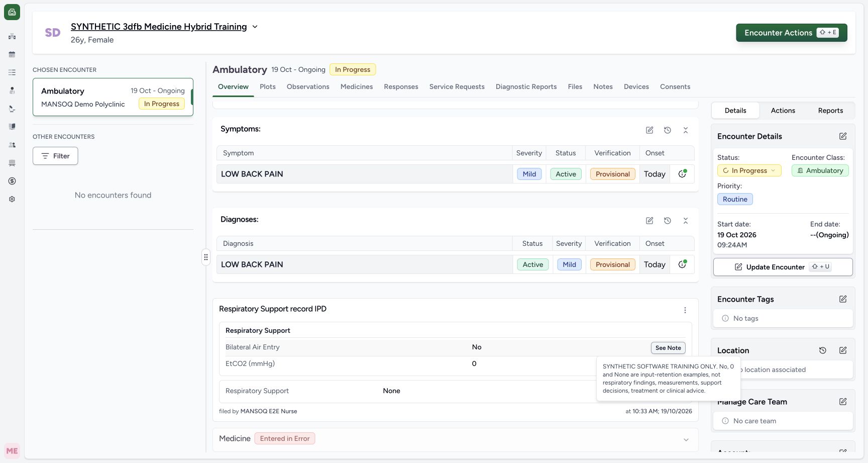Expand the Medicine Entered in Error section
The image size is (868, 463).
pyautogui.click(x=686, y=440)
